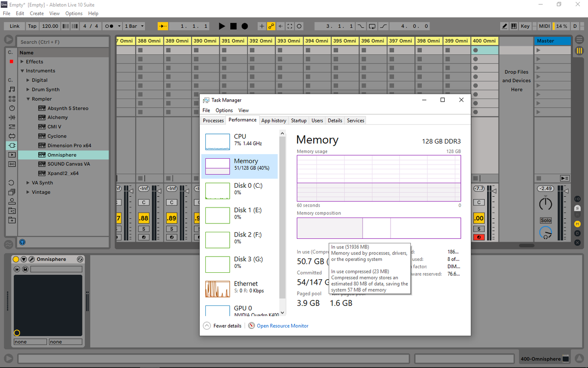The image size is (588, 368).
Task: Toggle Omnisphere device activator
Action: [16, 259]
